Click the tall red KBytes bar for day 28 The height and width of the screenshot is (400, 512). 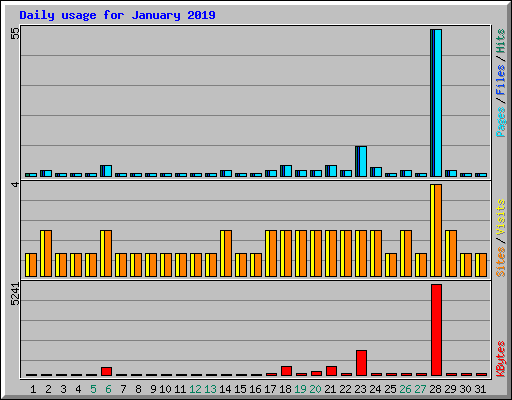click(x=436, y=330)
